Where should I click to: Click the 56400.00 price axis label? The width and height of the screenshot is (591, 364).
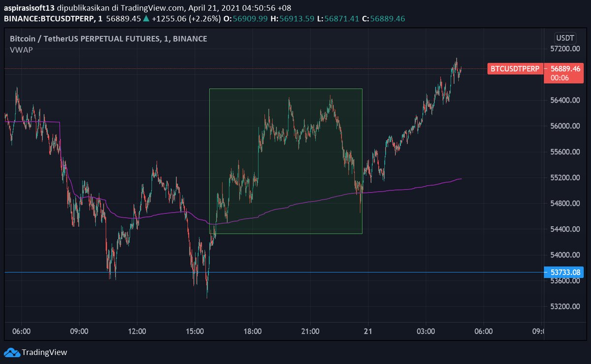coord(565,100)
